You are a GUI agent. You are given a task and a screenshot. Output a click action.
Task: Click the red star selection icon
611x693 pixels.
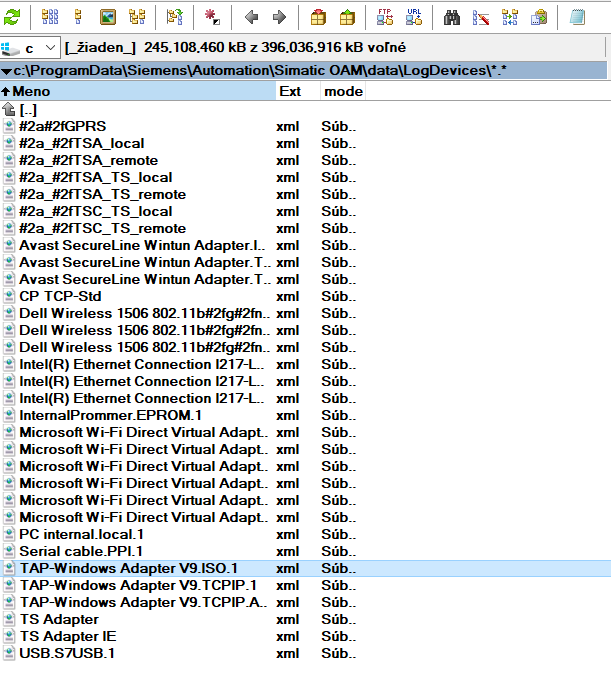click(212, 17)
